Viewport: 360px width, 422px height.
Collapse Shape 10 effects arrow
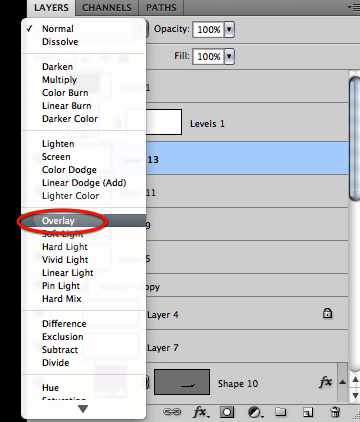pos(342,382)
